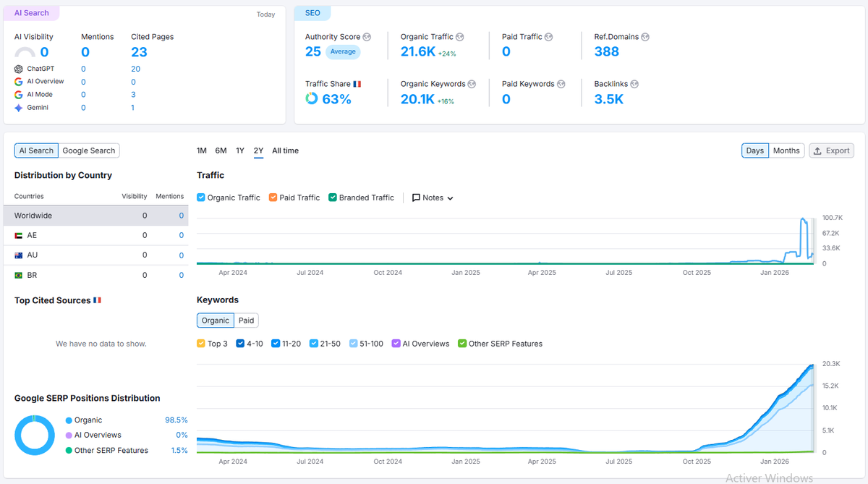This screenshot has height=484, width=868.
Task: Toggle the Paid Traffic checkbox
Action: click(x=273, y=198)
